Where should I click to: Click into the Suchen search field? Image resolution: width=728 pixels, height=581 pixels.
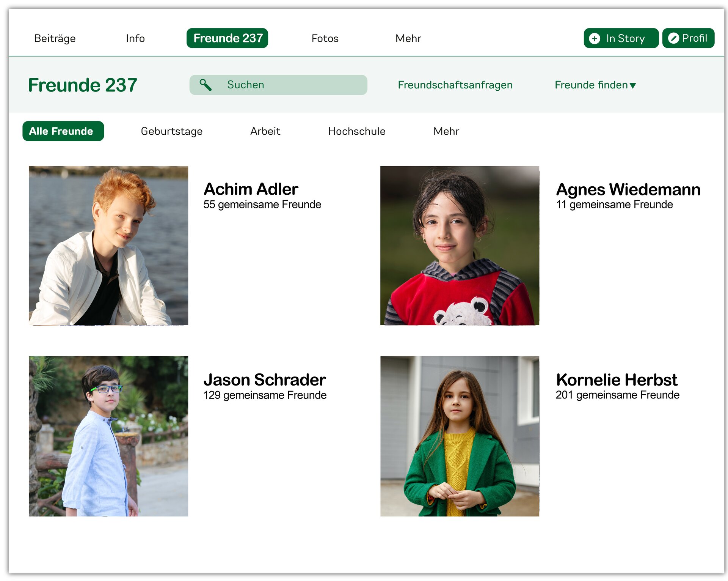click(x=288, y=85)
